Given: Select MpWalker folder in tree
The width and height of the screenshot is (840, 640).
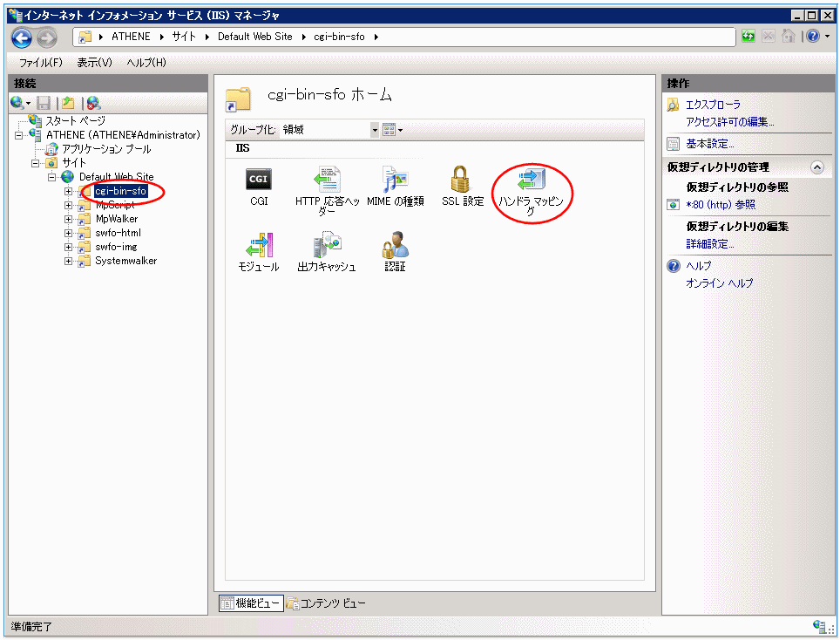Looking at the screenshot, I should point(116,219).
